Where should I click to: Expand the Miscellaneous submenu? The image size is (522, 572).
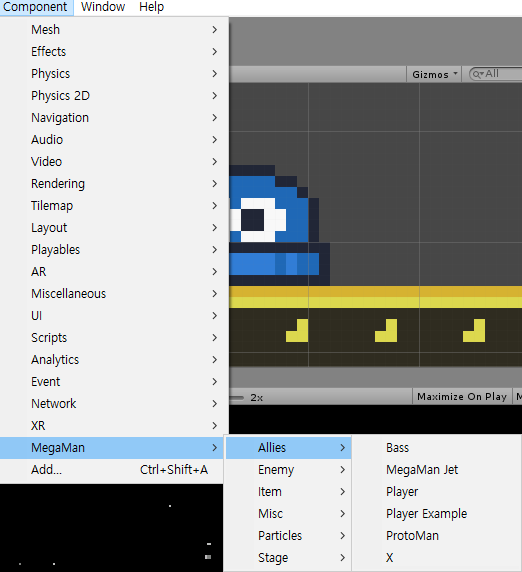coord(114,294)
